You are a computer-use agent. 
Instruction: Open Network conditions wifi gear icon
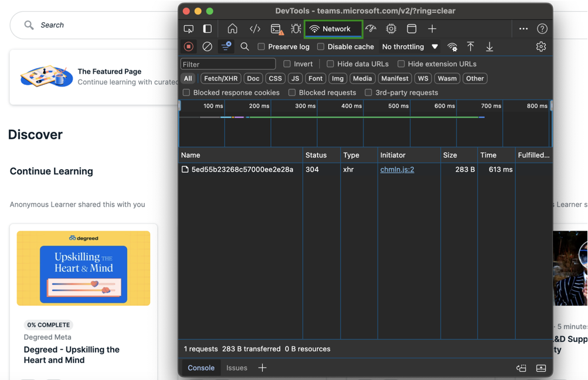[452, 47]
